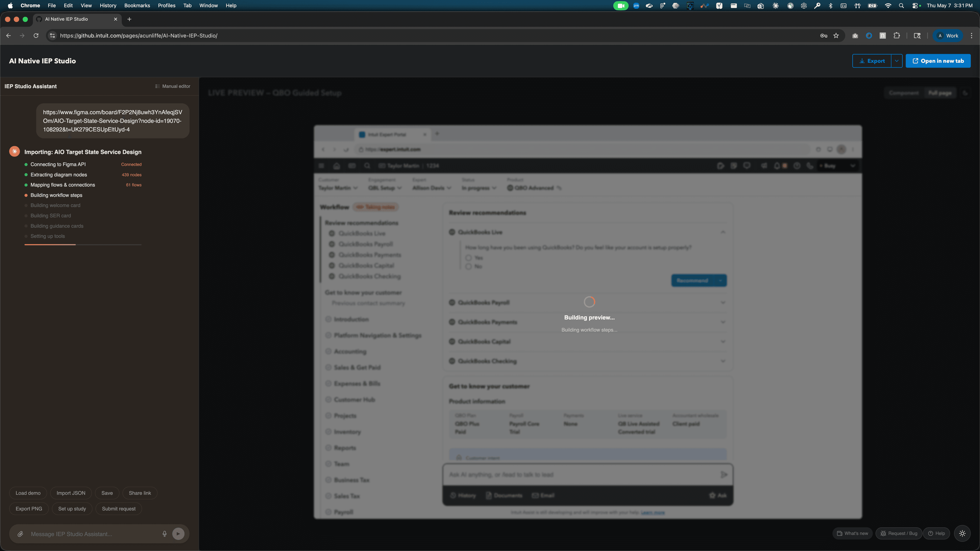Open the In progress status dropdown
Viewport: 980px width, 551px height.
(x=479, y=188)
